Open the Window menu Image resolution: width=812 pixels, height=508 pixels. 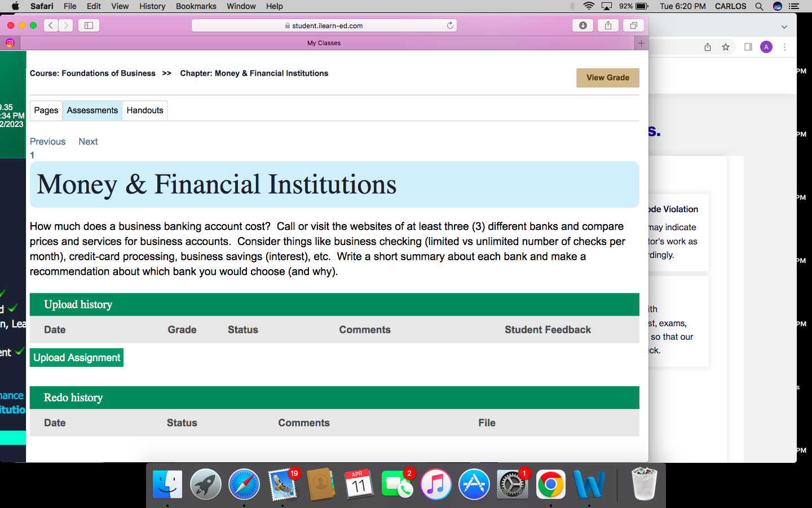(x=241, y=6)
